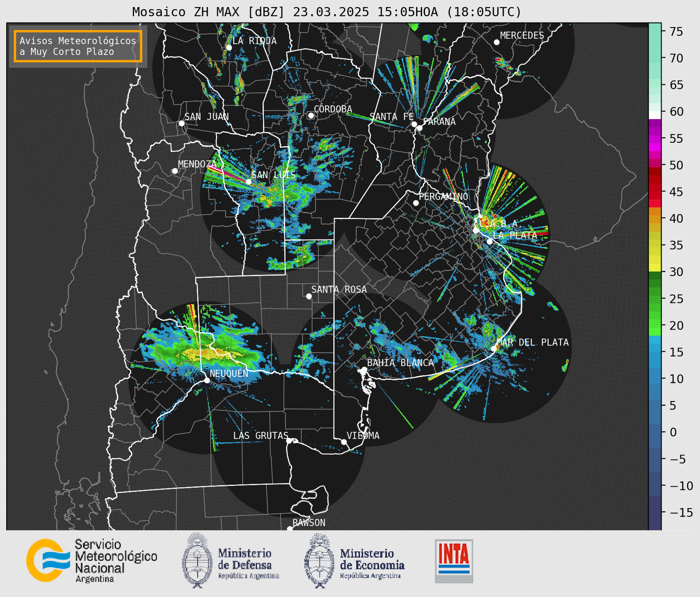The image size is (700, 597).
Task: Click the SANTA FE map label
Action: tap(392, 117)
